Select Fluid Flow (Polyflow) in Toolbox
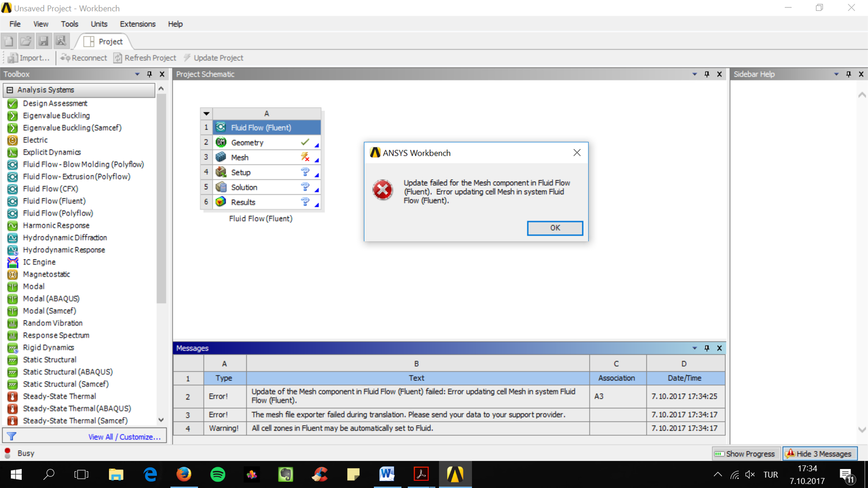Viewport: 868px width, 488px height. (x=58, y=213)
